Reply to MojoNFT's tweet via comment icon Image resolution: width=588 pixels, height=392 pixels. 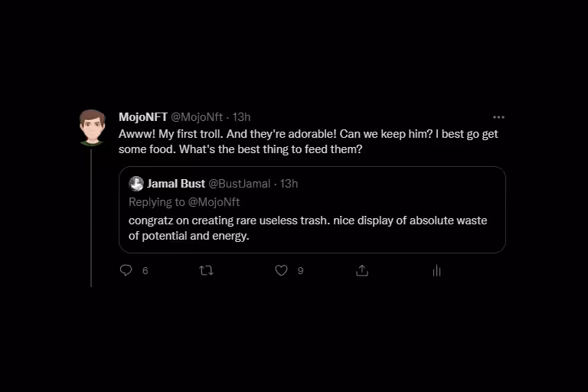126,270
